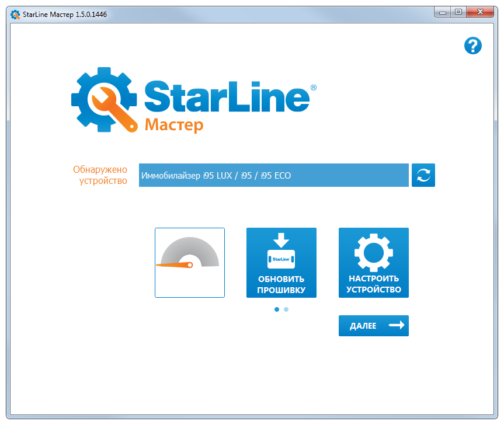Minimize the StarLine Мастер window
504x425 pixels.
[442, 12]
